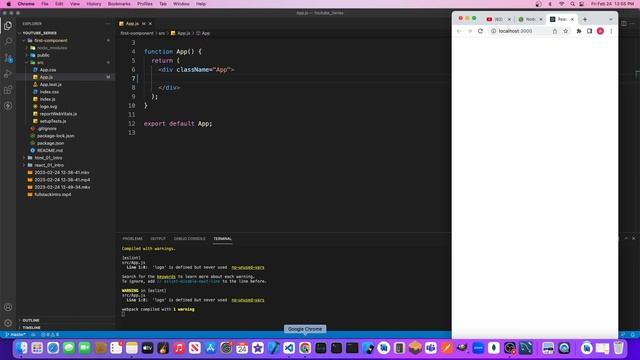Image resolution: width=640 pixels, height=360 pixels.
Task: Click the keywords link in terminal
Action: pyautogui.click(x=166, y=277)
